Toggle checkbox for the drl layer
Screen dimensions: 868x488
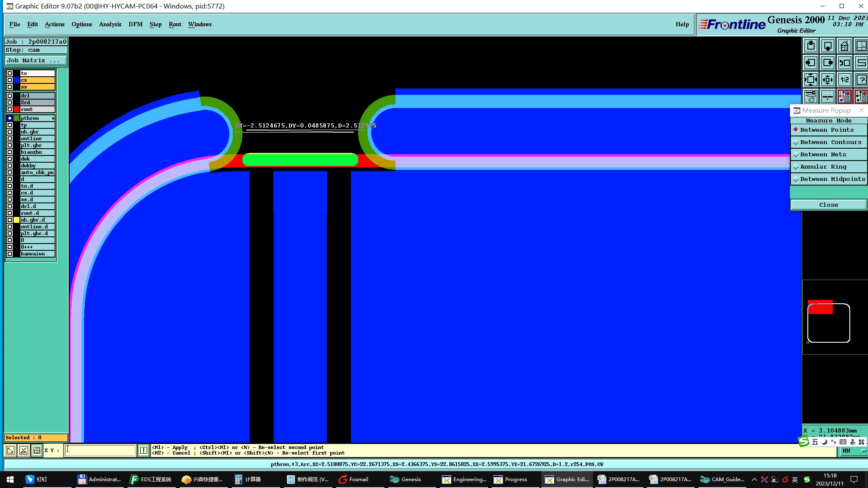[x=10, y=96]
